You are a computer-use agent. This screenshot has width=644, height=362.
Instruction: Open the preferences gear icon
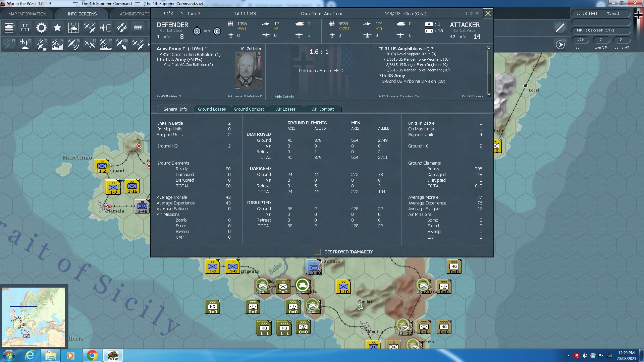41,28
